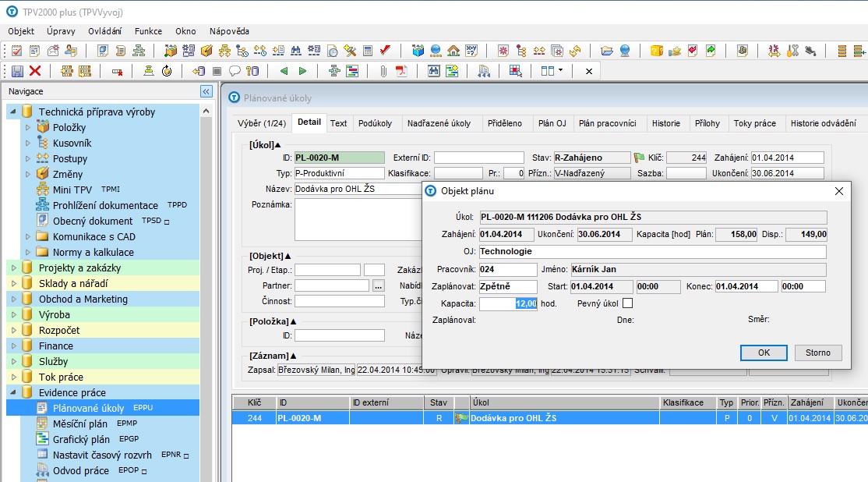
Task: Switch to the Podúkoly tab
Action: 375,123
